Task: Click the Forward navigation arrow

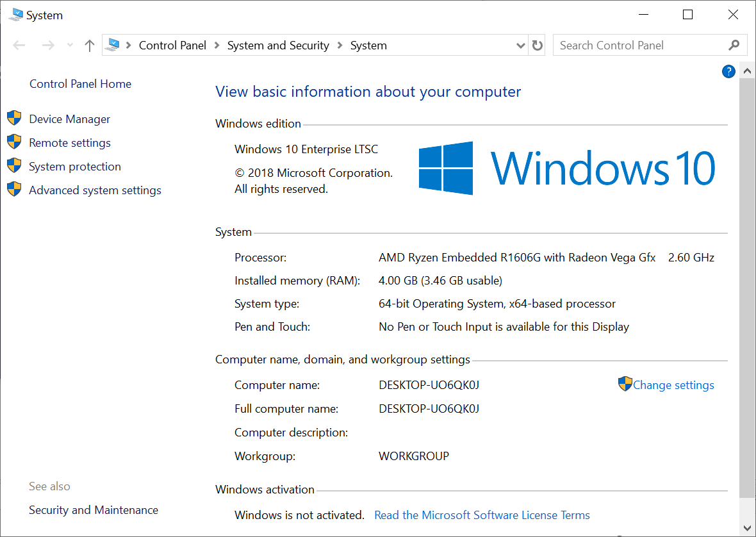Action: [x=48, y=45]
